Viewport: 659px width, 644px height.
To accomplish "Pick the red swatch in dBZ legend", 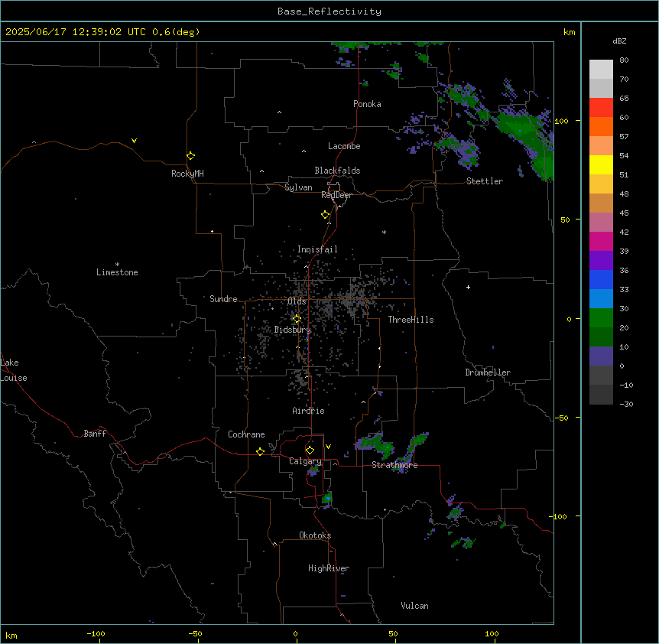I will click(601, 107).
